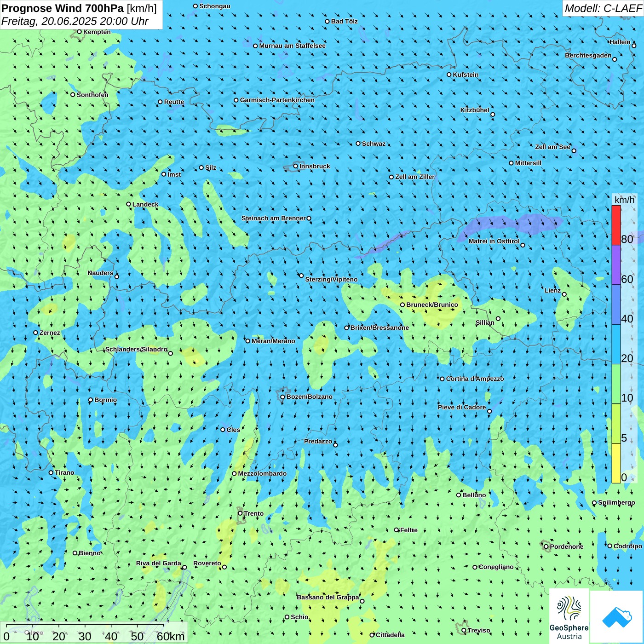Viewport: 644px width, 644px height.
Task: Click the Kempten label
Action: [x=97, y=32]
